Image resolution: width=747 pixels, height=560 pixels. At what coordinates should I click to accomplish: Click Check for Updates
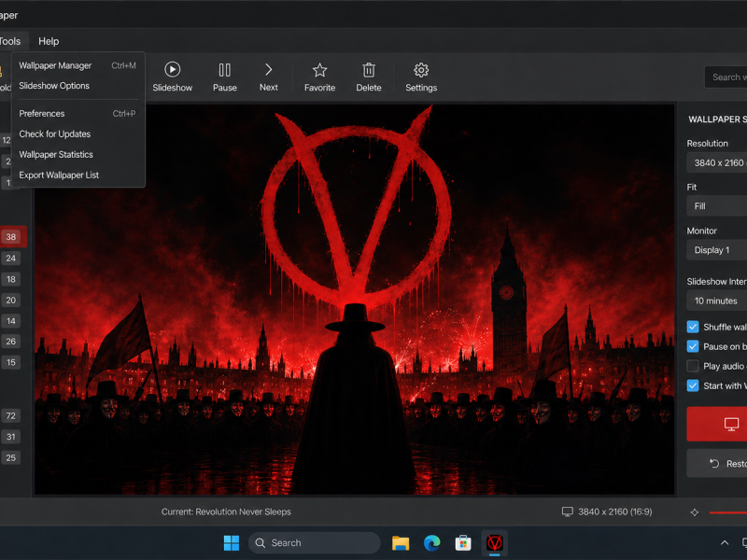pyautogui.click(x=78, y=133)
